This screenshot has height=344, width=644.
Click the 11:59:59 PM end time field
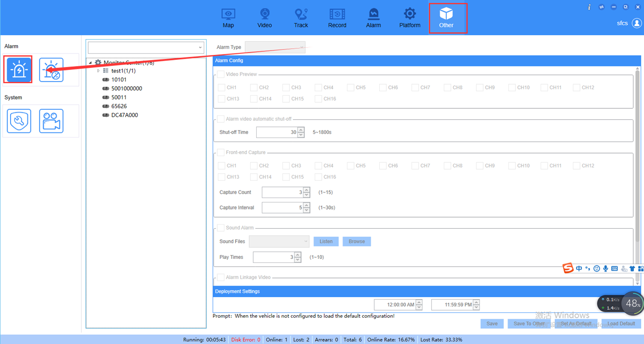(452, 305)
